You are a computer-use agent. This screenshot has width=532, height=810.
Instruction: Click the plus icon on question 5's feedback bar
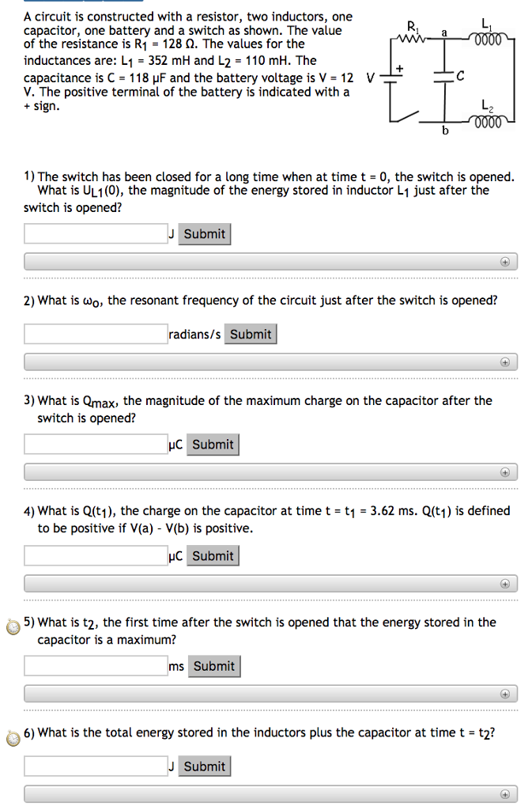click(506, 693)
